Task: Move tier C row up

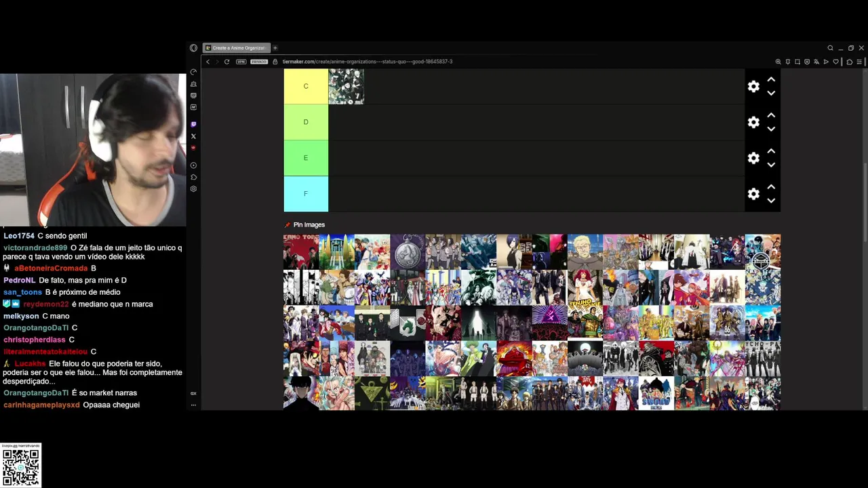Action: [x=771, y=79]
